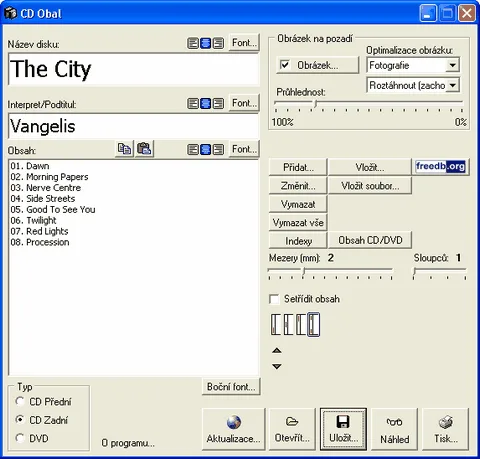Center-align the disc title text
The width and height of the screenshot is (480, 459).
tap(205, 43)
